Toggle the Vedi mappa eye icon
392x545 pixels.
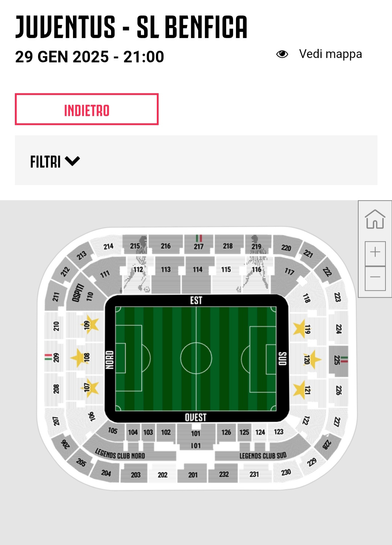point(282,54)
